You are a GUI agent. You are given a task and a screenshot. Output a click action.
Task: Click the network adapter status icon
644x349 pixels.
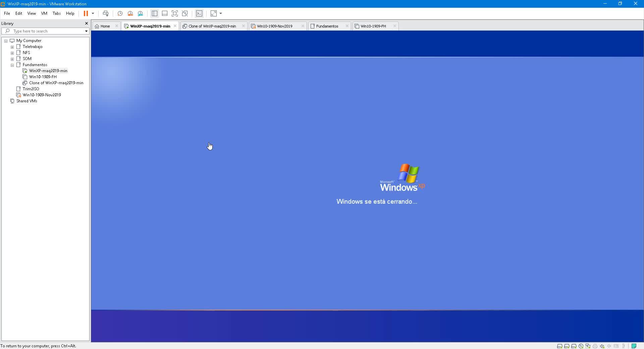[588, 346]
